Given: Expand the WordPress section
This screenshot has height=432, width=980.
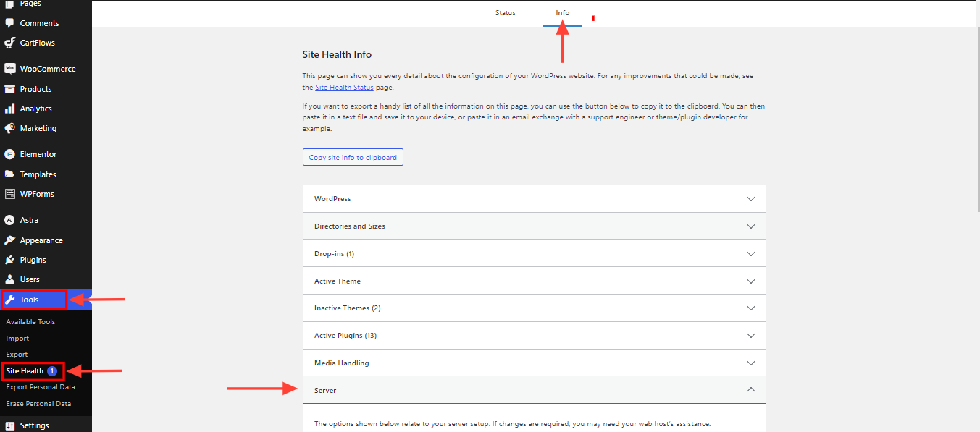Looking at the screenshot, I should tap(534, 198).
